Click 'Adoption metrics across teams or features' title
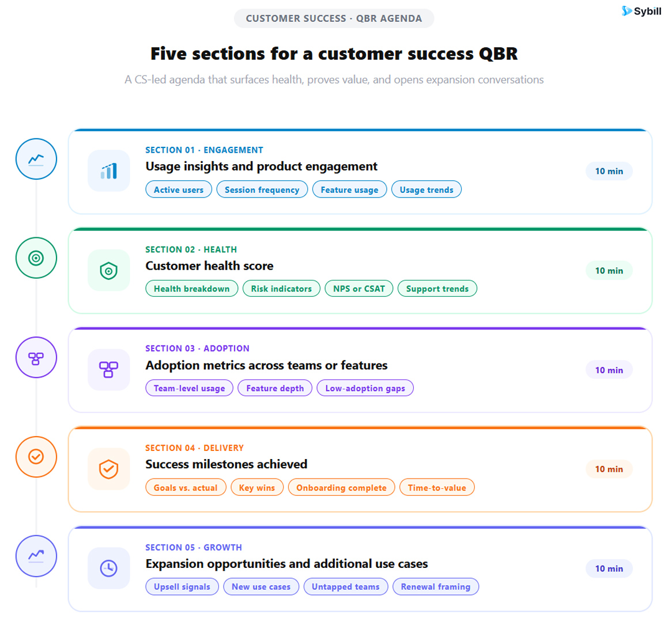Viewport: 672px width, 622px height. coord(266,365)
